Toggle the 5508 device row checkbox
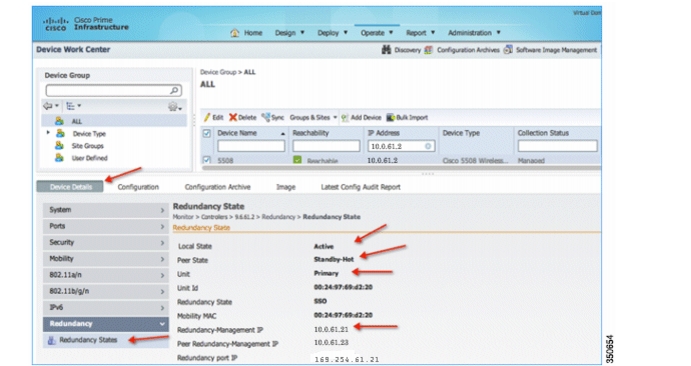Screen dimensions: 691x366 (x=206, y=160)
